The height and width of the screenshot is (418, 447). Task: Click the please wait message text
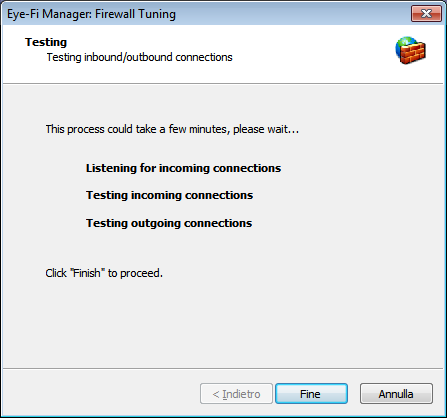pyautogui.click(x=172, y=129)
